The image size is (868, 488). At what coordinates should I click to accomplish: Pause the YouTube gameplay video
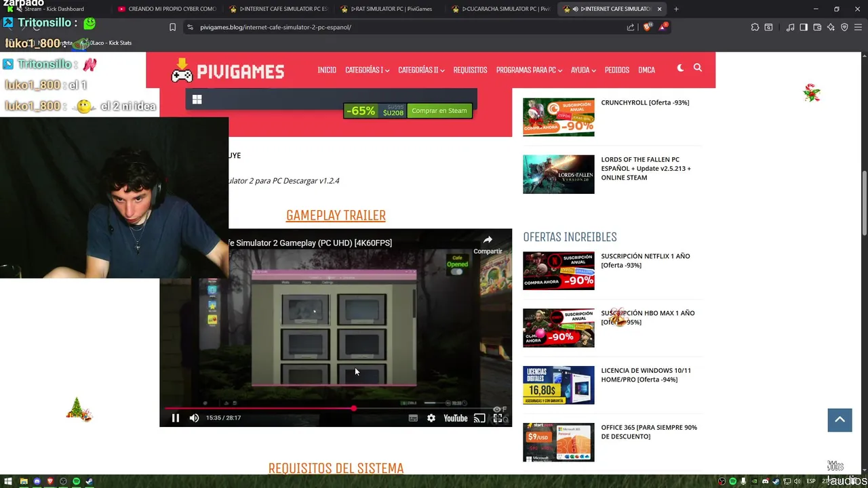tap(175, 418)
